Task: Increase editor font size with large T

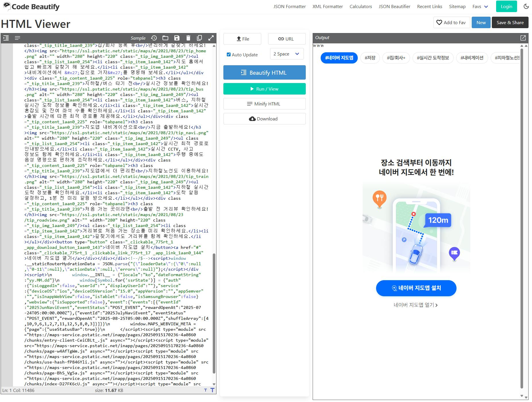Action: 212,390
